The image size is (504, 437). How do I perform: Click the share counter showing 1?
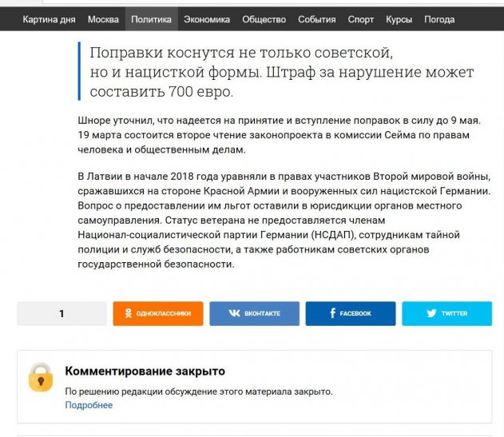[62, 314]
